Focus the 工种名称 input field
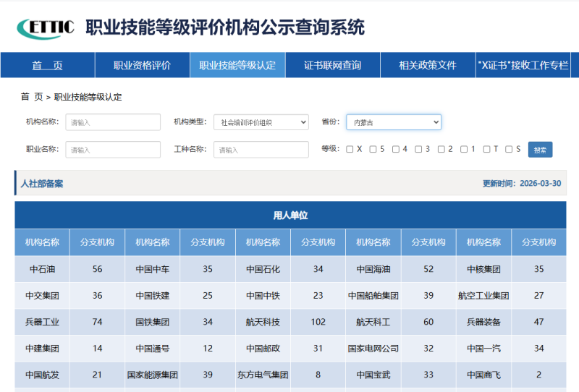 tap(261, 150)
